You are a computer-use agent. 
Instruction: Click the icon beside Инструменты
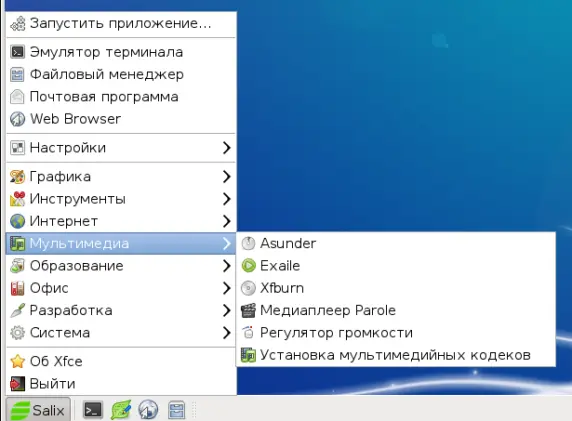18,199
